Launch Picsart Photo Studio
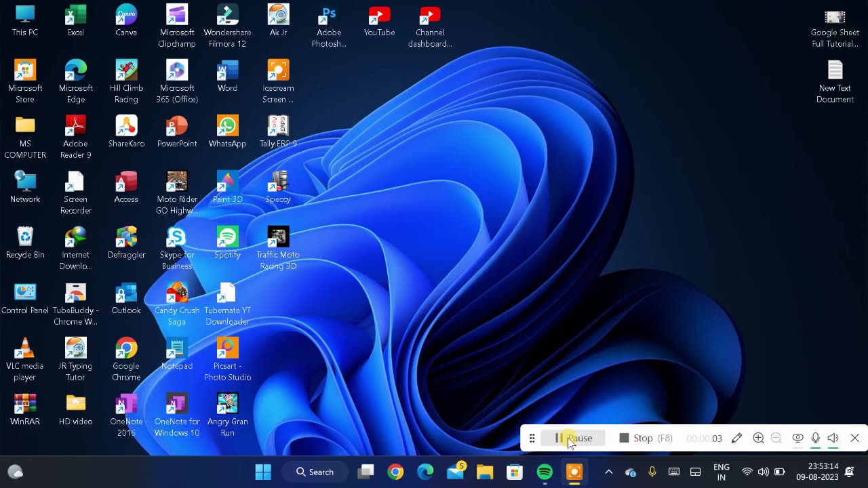 (x=227, y=360)
